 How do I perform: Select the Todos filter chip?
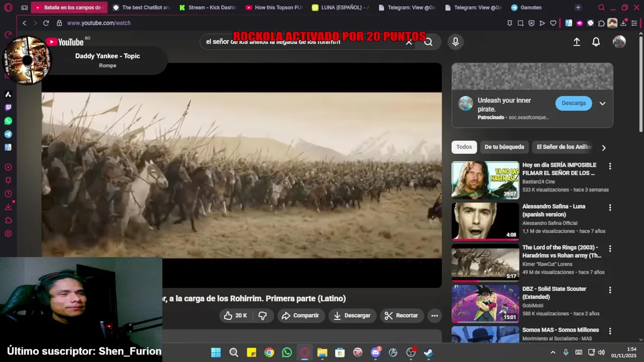pos(464,147)
